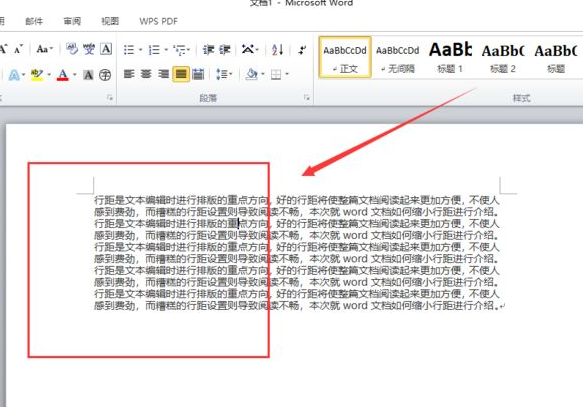Click the enclosed character icon

point(105,75)
